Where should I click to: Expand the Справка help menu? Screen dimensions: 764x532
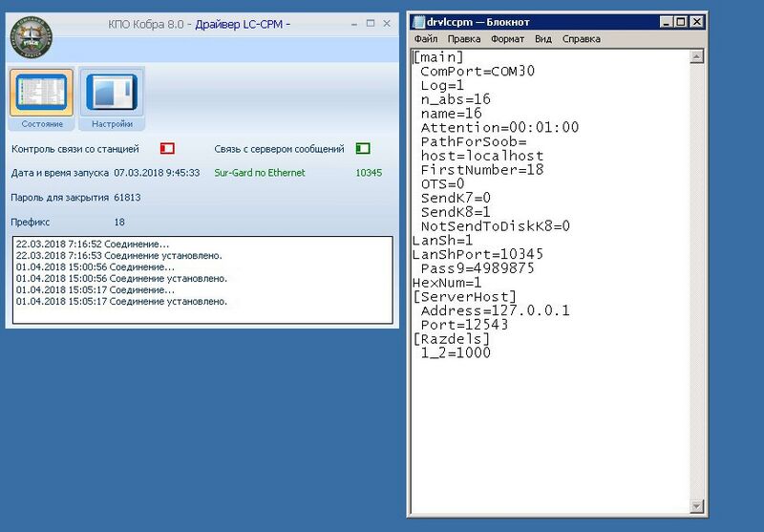581,39
